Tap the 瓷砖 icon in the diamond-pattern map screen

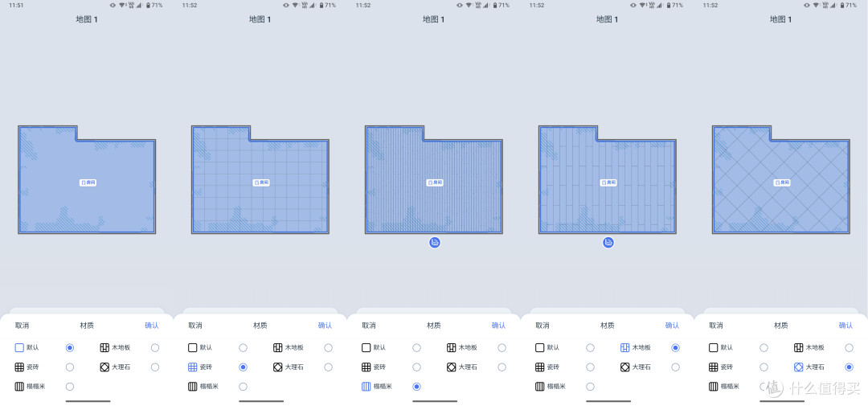[714, 367]
